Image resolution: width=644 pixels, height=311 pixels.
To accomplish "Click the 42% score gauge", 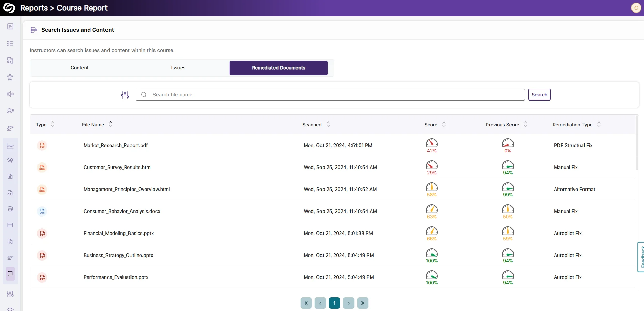I will [432, 145].
